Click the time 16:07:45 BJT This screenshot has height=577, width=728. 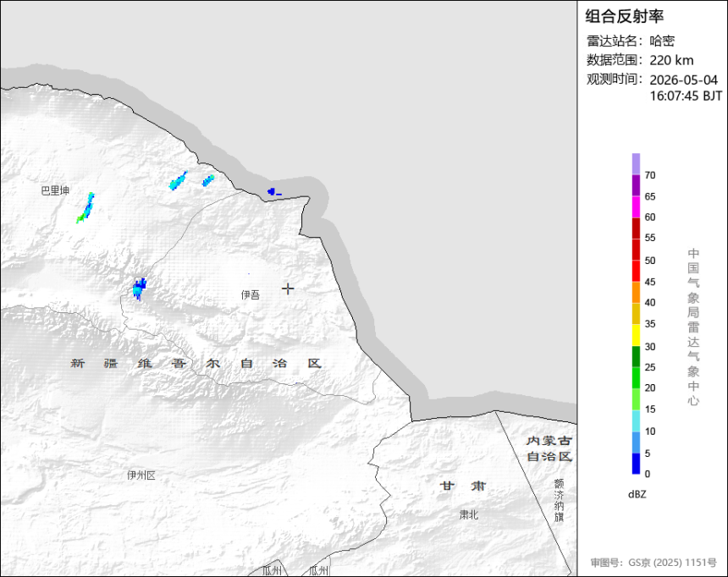coord(686,96)
